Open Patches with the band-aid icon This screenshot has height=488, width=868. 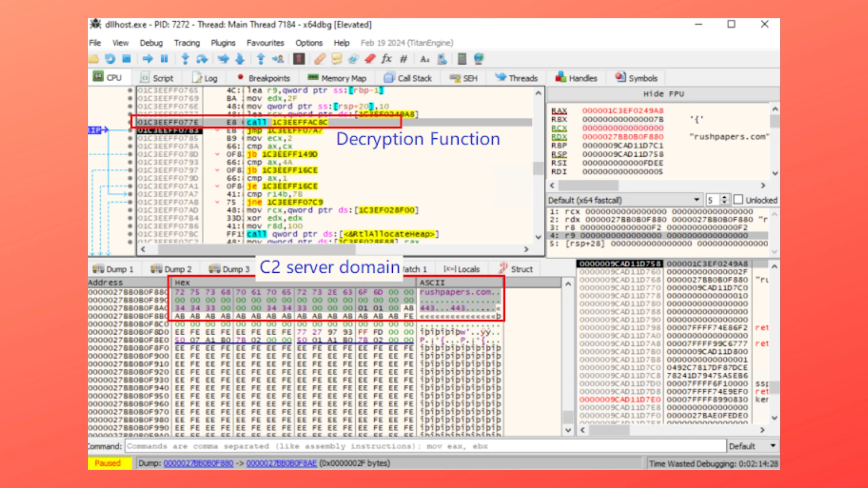(320, 59)
